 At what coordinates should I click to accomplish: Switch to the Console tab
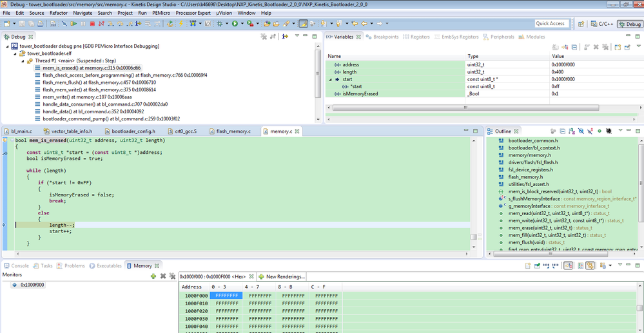point(15,265)
